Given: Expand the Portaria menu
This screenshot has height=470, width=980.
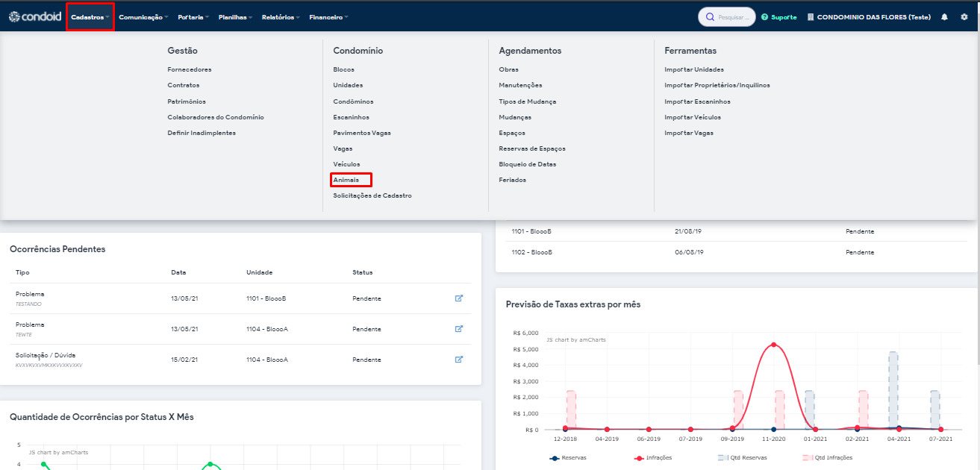Looking at the screenshot, I should [193, 16].
